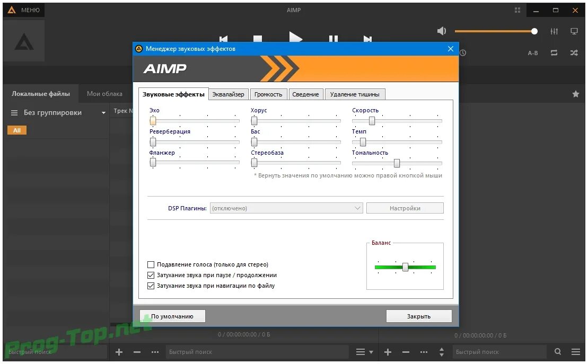Click the album art AIMP logo thumbnail
This screenshot has width=588, height=364.
[x=24, y=41]
